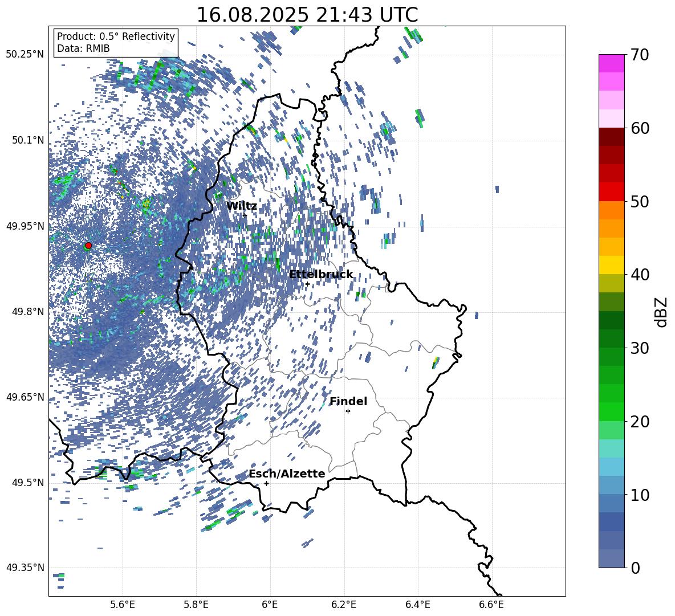Image resolution: width=675 pixels, height=616 pixels.
Task: Click the Ettelbruck city label
Action: click(321, 275)
